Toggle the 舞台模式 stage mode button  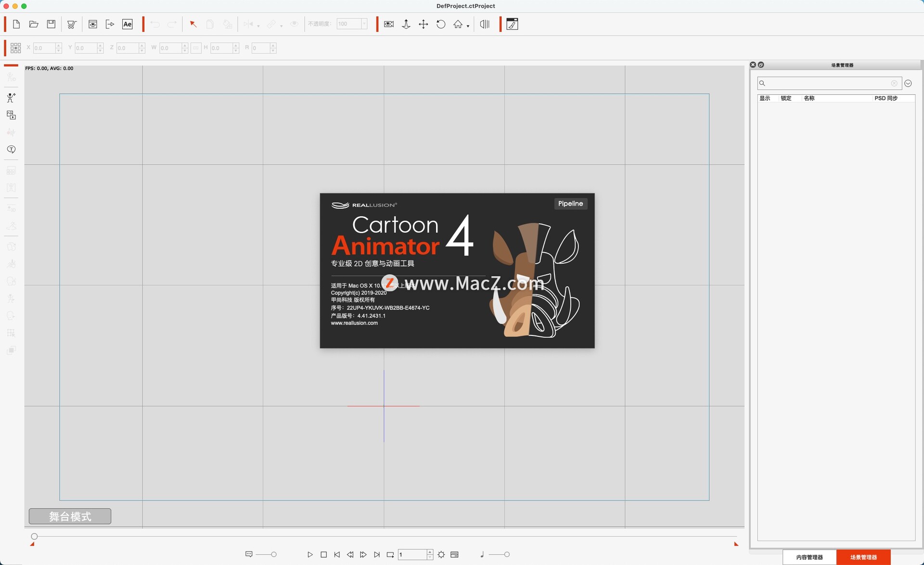(70, 516)
